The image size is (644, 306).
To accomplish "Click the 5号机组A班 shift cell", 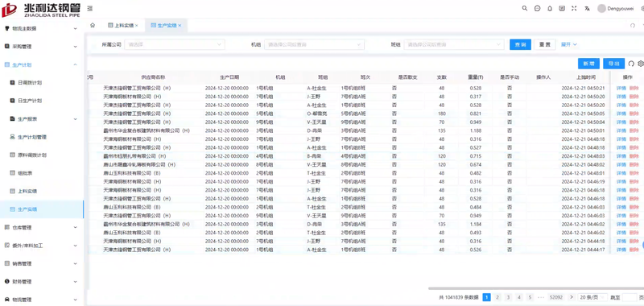I will (353, 114).
